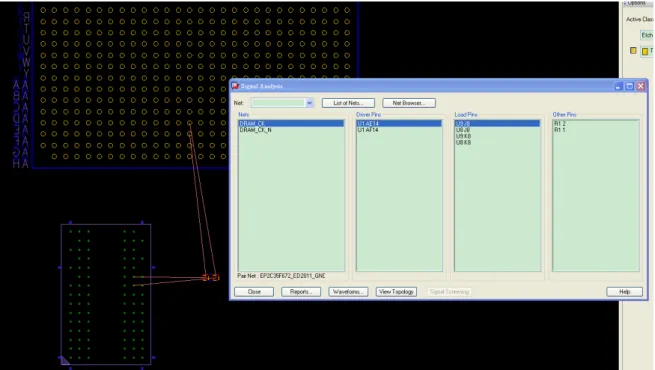Viewport: 655px width, 370px height.
Task: Open the Reports dialog
Action: [x=301, y=291]
